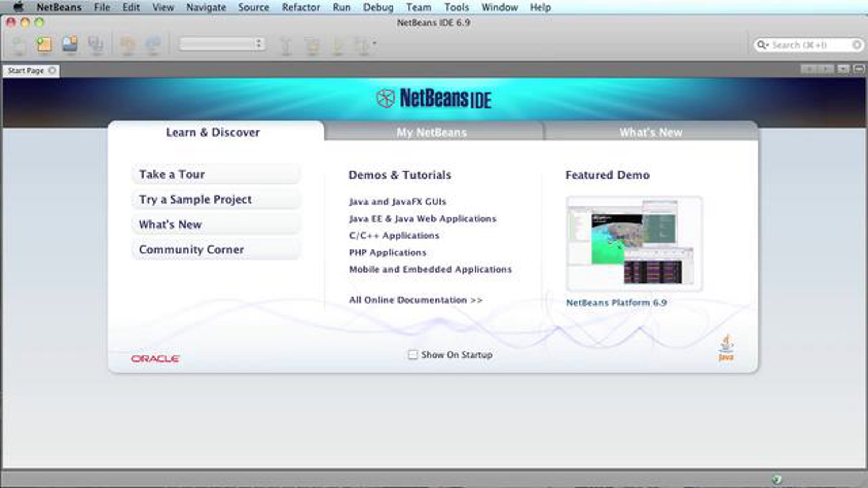Show the opened documents list dropdown

pyautogui.click(x=843, y=69)
